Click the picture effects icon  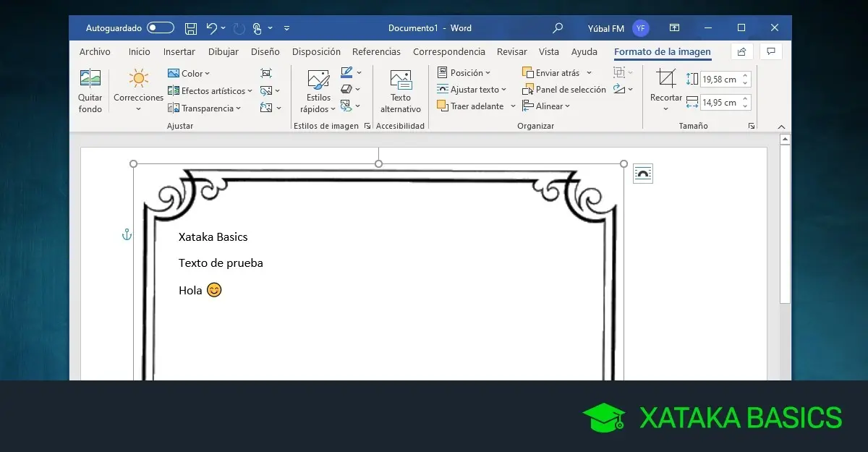point(346,89)
